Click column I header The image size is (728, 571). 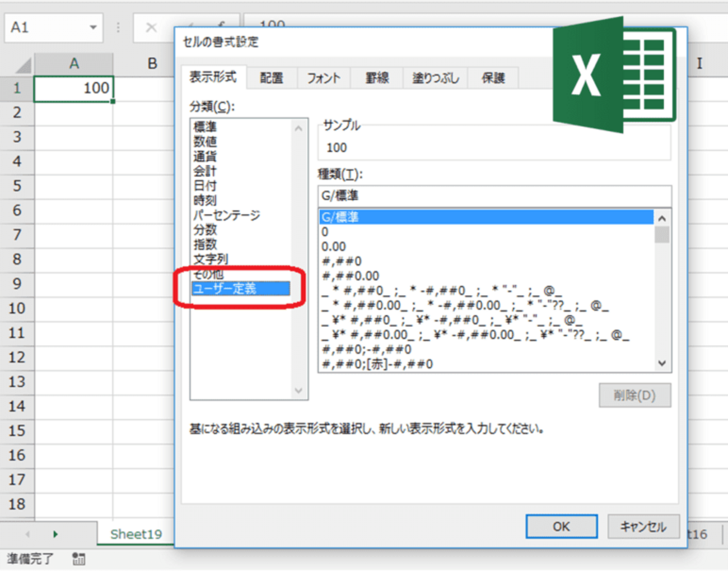699,64
